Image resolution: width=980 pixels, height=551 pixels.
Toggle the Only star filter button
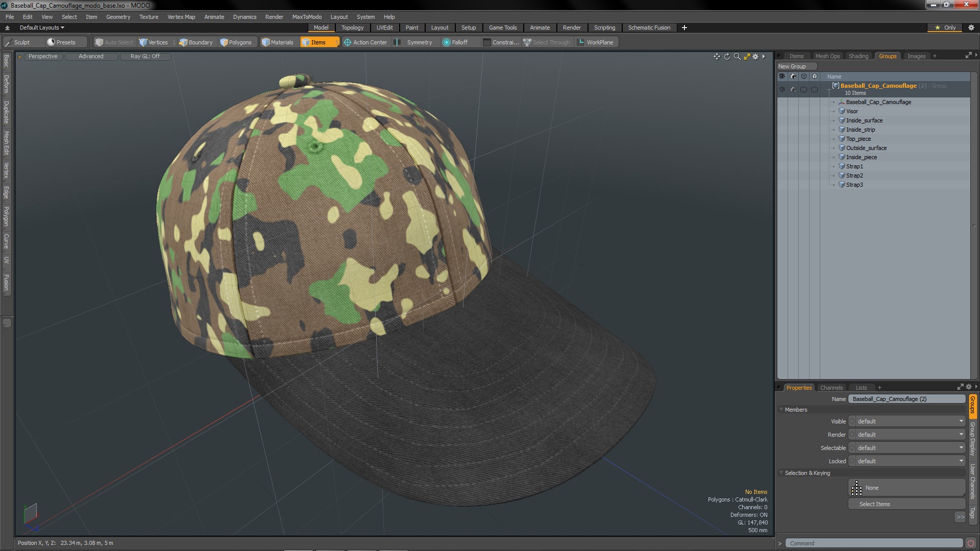tap(945, 28)
